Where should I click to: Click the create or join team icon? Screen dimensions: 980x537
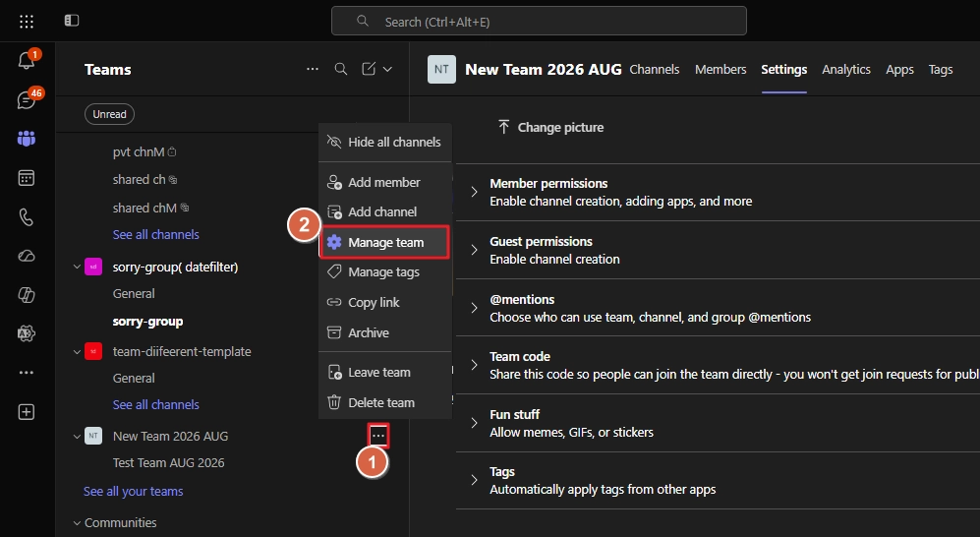coord(369,69)
